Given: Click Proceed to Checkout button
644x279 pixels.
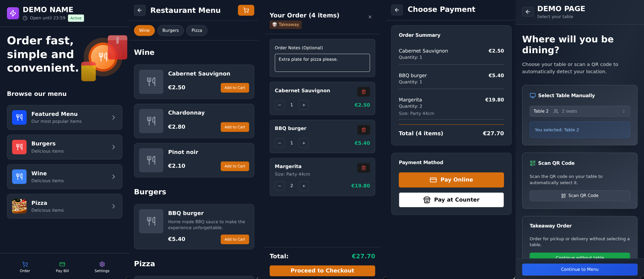Looking at the screenshot, I should tap(322, 271).
